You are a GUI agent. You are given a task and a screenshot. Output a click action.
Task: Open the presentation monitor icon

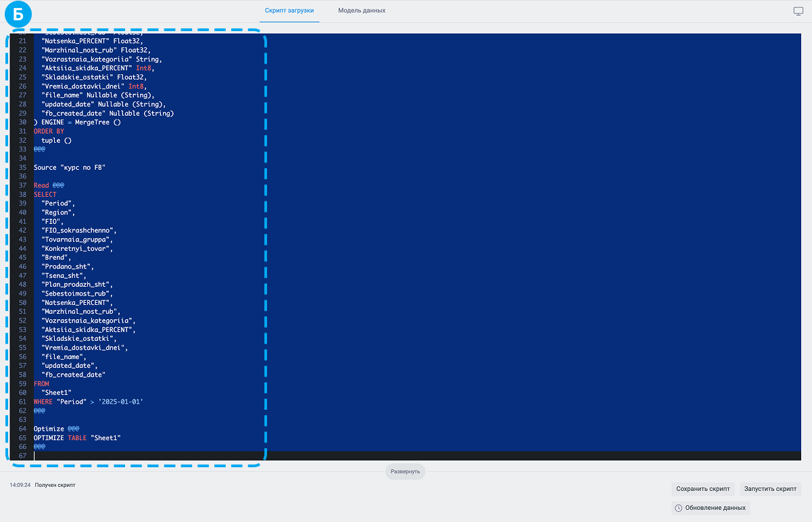click(798, 11)
